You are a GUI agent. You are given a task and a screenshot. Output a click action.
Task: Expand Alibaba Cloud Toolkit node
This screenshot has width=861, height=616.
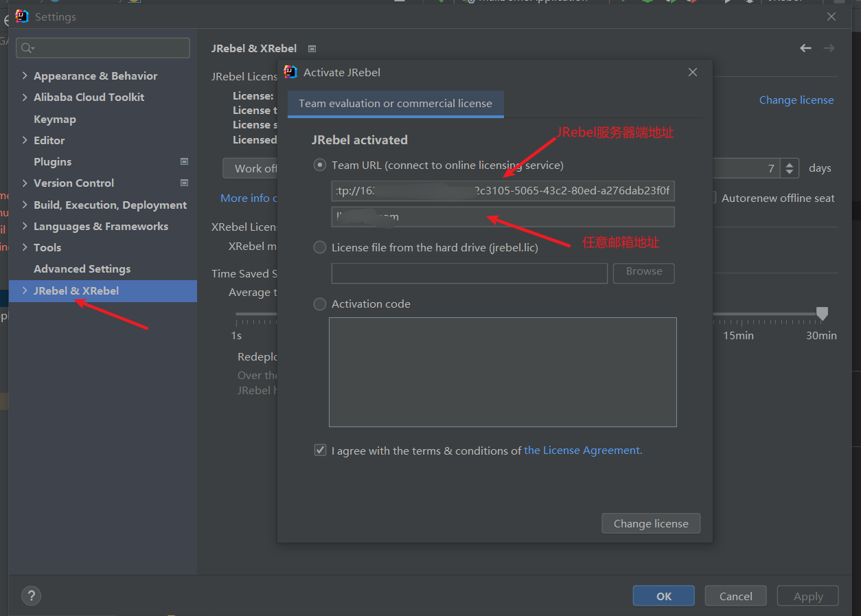coord(25,97)
